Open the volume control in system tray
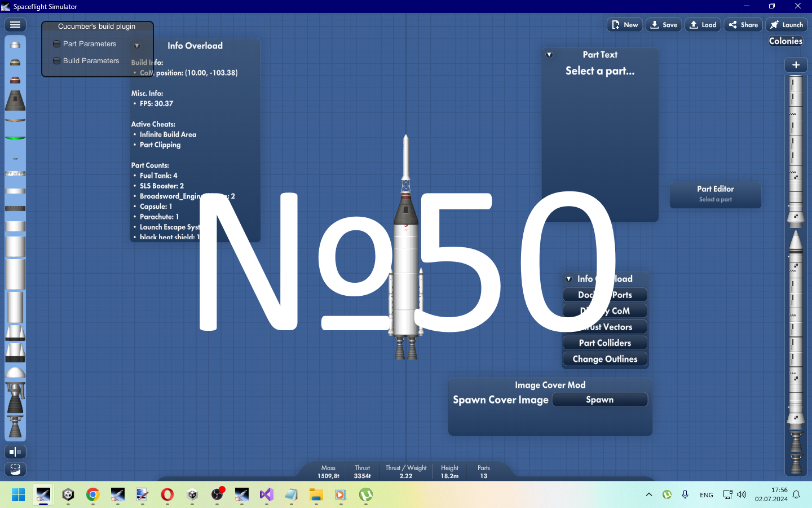 pyautogui.click(x=742, y=494)
